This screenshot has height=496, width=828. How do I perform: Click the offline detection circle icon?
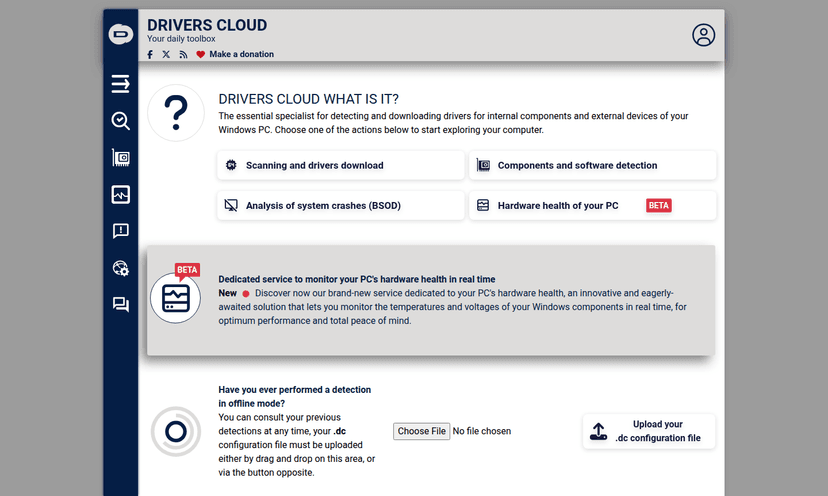(176, 432)
